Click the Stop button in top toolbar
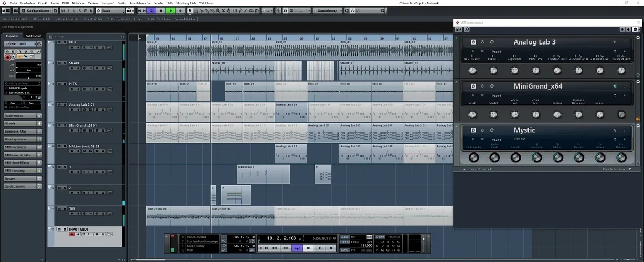The height and width of the screenshot is (262, 644). pyautogui.click(x=161, y=10)
